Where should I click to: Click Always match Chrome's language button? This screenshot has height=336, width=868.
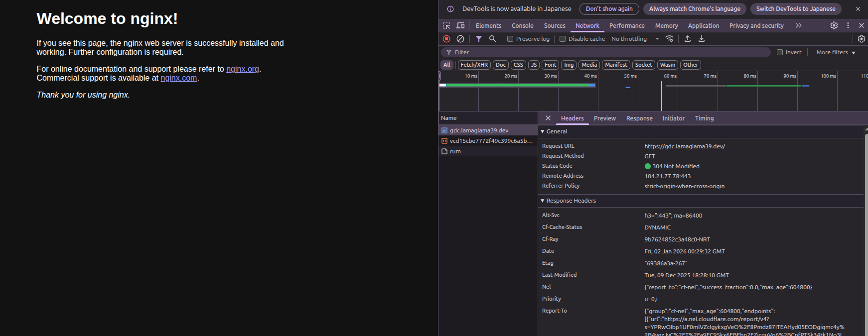(695, 9)
